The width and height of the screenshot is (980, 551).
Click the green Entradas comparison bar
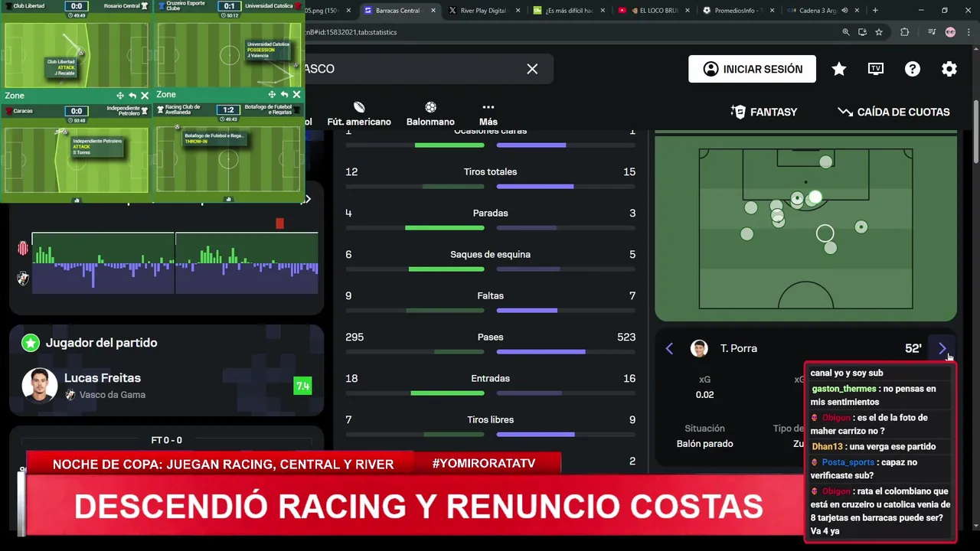[x=447, y=393]
